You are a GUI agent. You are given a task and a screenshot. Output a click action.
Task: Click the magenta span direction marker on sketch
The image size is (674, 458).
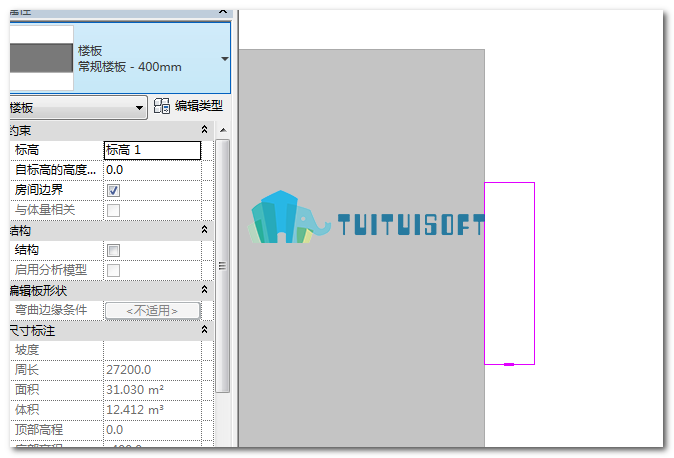tap(509, 364)
